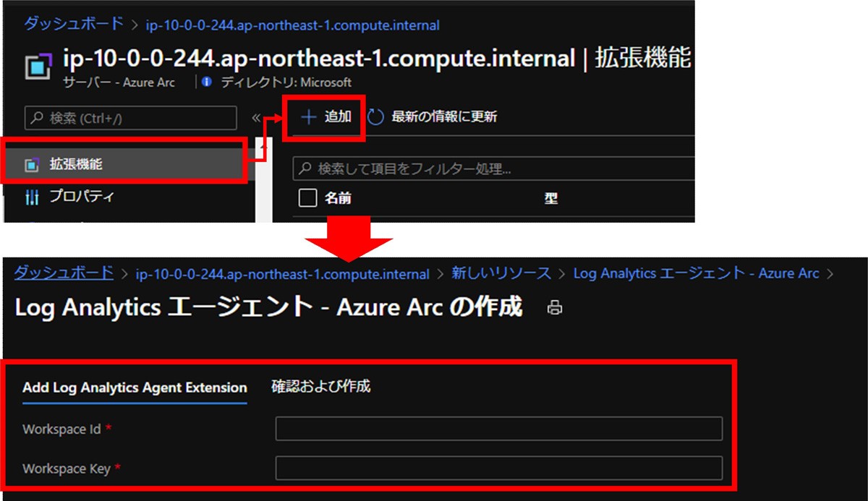Click the plus icon for 追加
The image size is (868, 501).
pyautogui.click(x=309, y=116)
